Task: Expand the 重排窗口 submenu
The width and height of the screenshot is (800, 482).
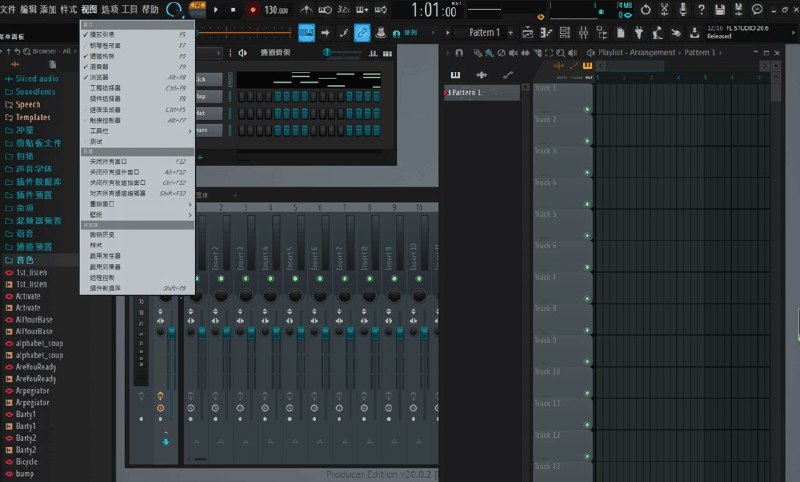Action: coord(137,204)
